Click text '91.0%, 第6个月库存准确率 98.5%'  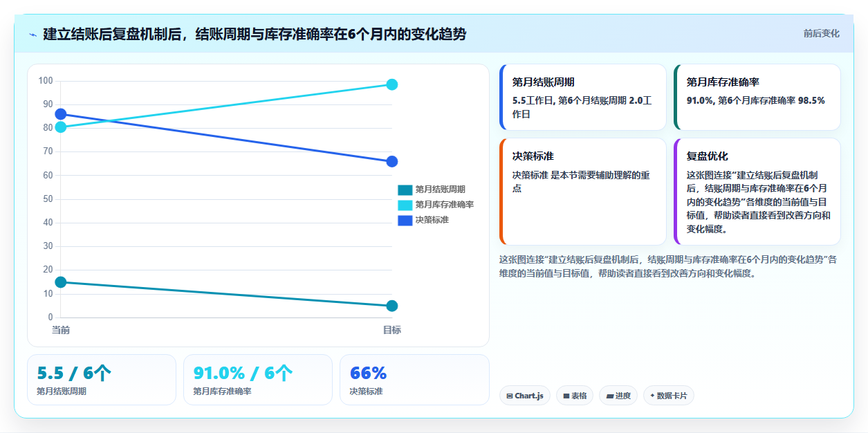coord(756,100)
